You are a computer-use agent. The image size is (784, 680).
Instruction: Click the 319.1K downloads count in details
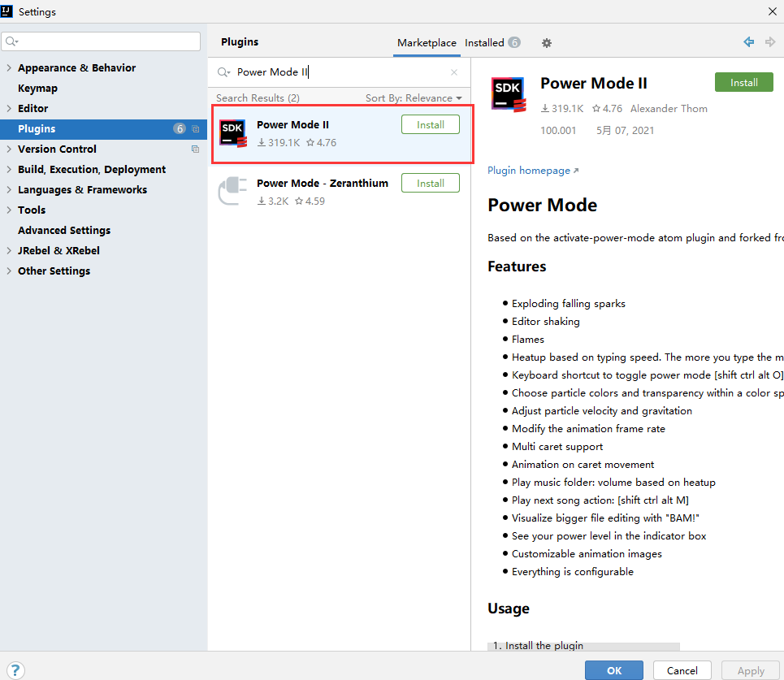tap(562, 109)
